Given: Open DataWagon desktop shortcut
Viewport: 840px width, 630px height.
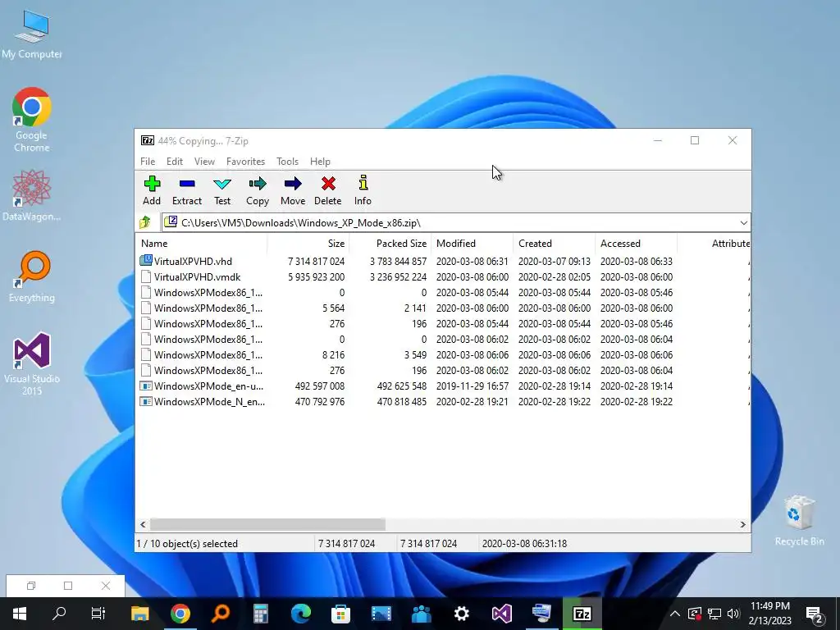Looking at the screenshot, I should [32, 195].
